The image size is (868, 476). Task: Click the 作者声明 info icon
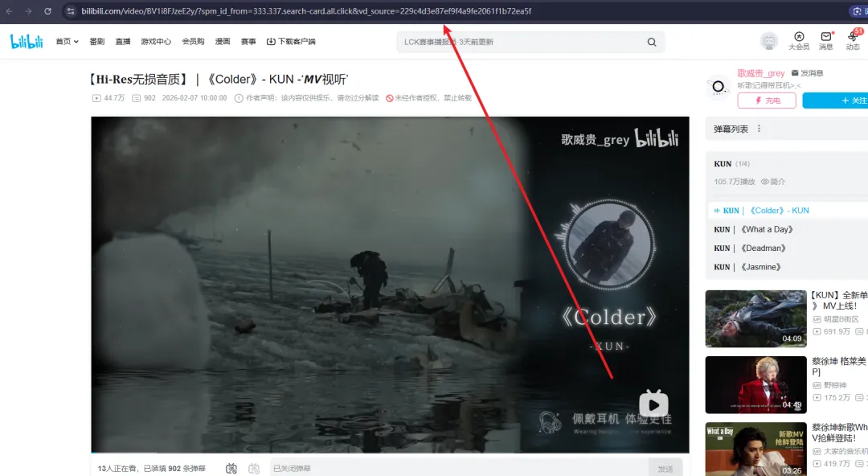coord(239,98)
